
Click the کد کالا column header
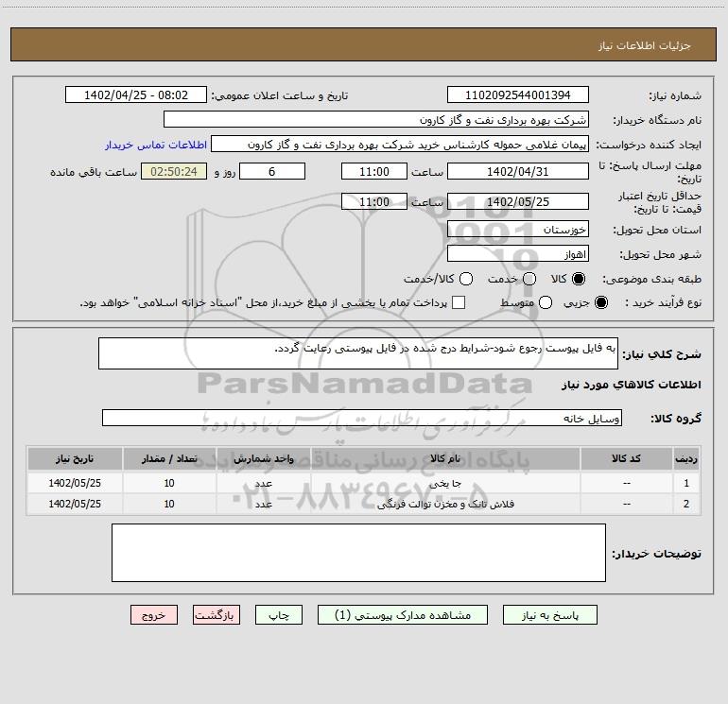(x=626, y=459)
